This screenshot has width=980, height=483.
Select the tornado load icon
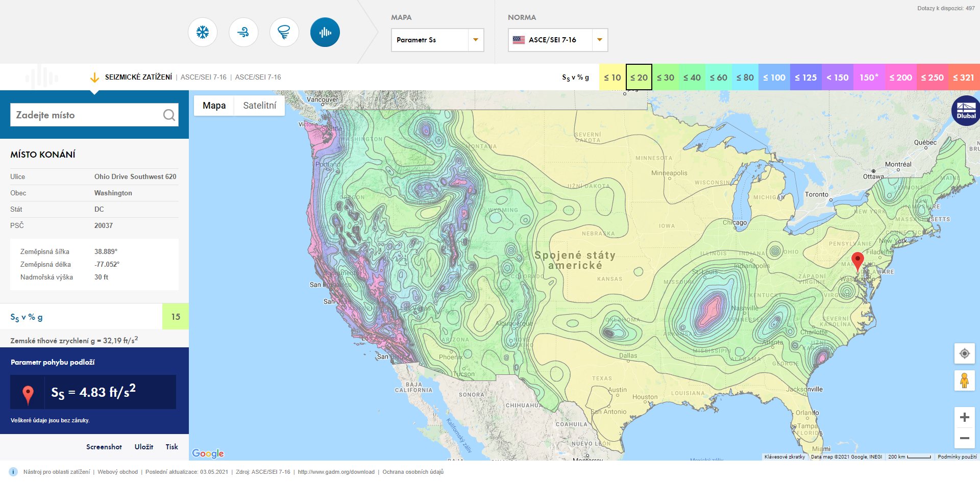point(284,32)
